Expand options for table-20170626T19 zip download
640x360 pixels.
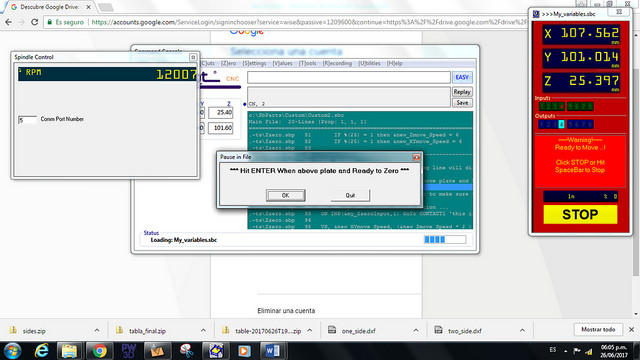click(x=310, y=330)
